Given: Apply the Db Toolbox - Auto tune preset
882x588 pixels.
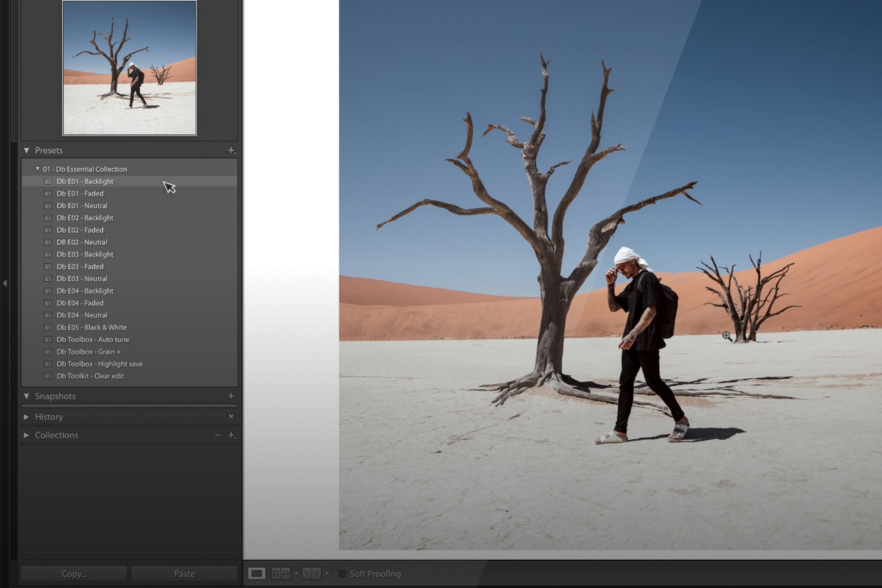Looking at the screenshot, I should (x=129, y=340).
